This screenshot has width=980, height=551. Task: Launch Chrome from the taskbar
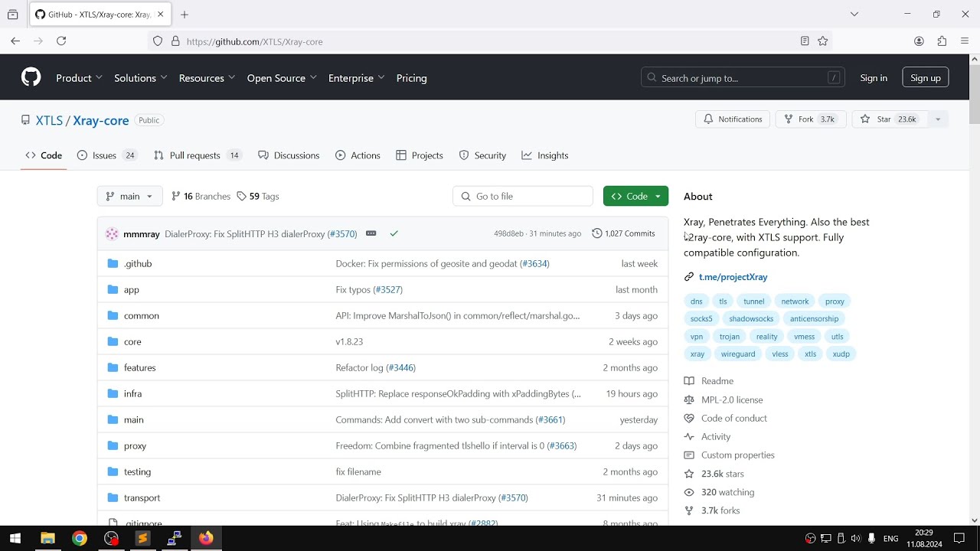coord(80,539)
